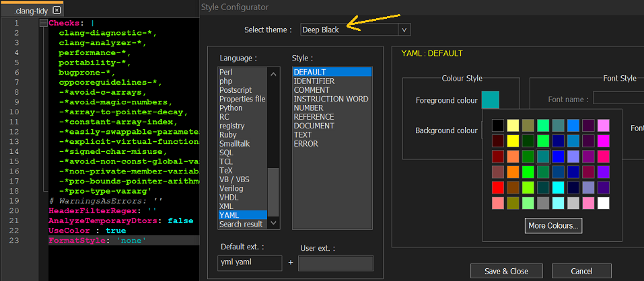This screenshot has width=644, height=281.
Task: Pick the bright cyan palette swatch
Action: 558,188
